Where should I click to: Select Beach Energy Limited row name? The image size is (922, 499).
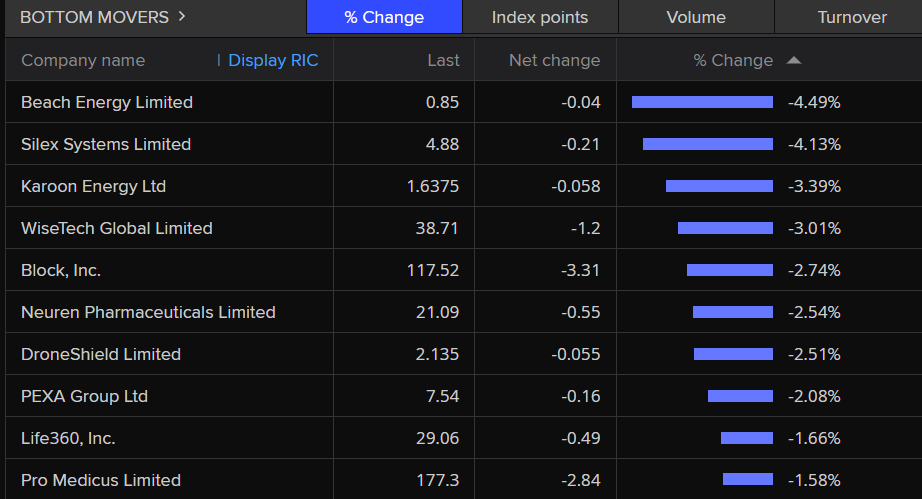[x=107, y=102]
